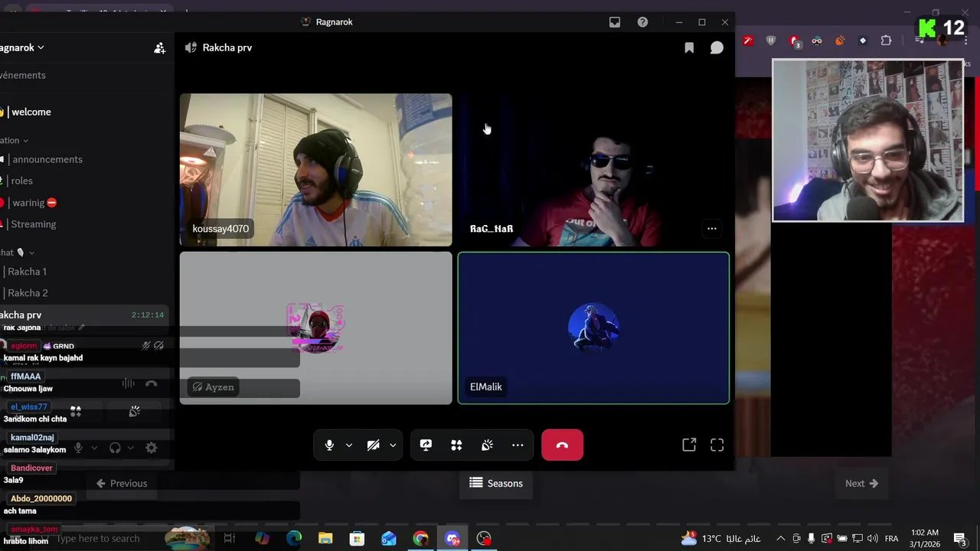Select koussay4070 video tile

tap(315, 170)
